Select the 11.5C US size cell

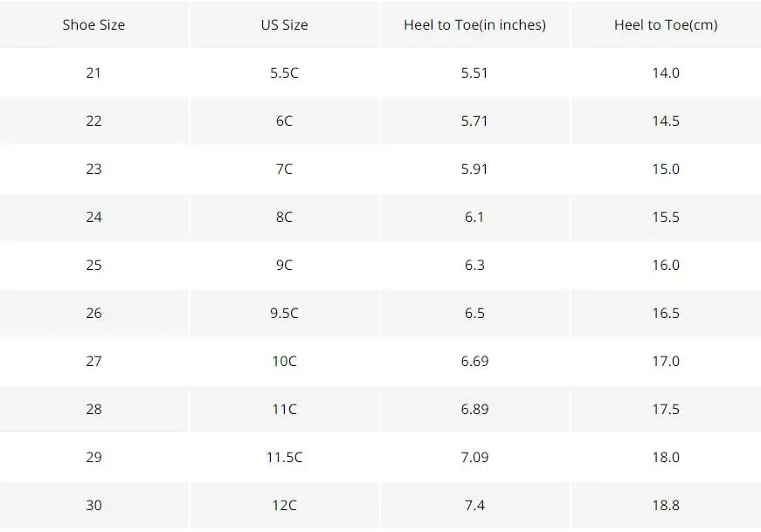(x=285, y=457)
